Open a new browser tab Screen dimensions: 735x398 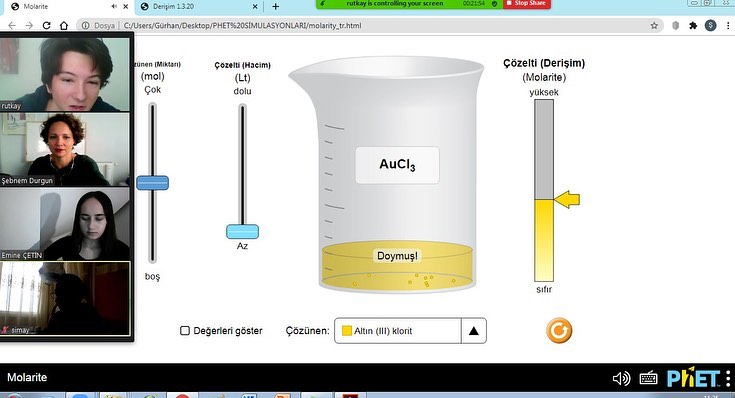pyautogui.click(x=275, y=7)
